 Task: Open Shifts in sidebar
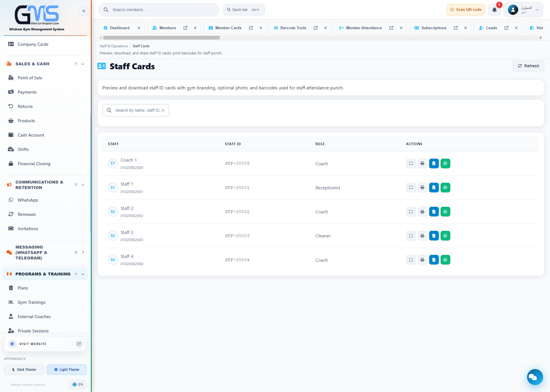coord(23,149)
